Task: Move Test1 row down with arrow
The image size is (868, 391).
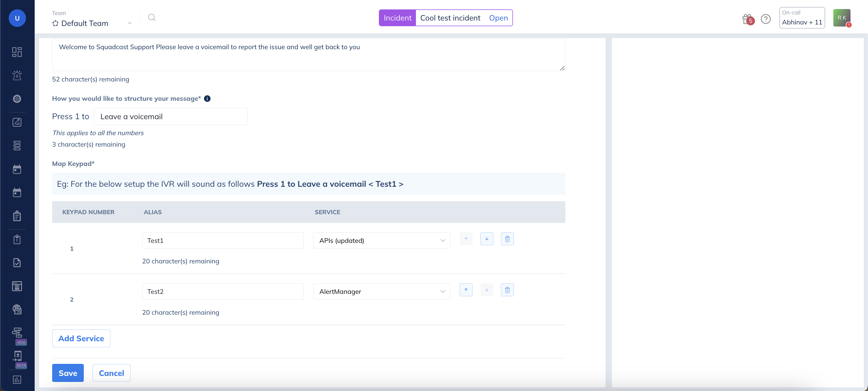Action: (486, 239)
